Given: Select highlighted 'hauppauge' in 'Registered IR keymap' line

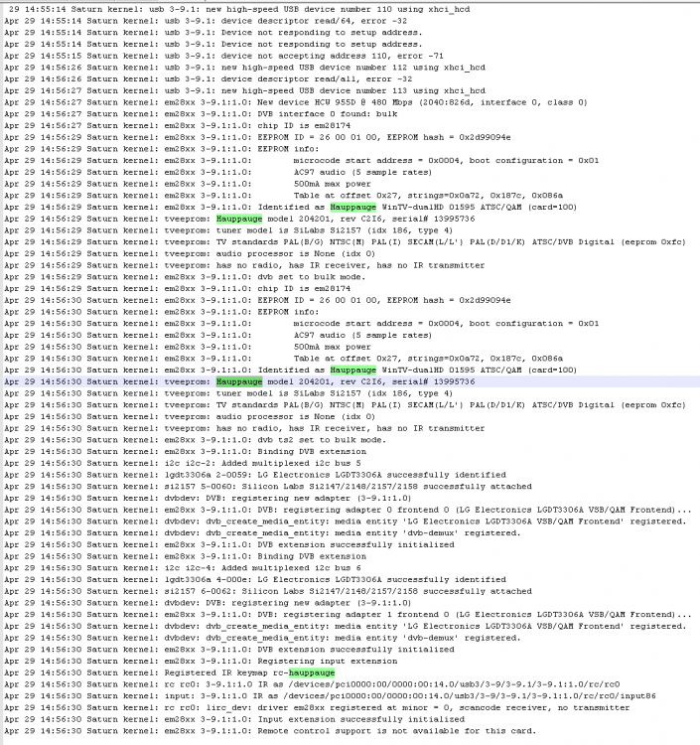Looking at the screenshot, I should [312, 672].
